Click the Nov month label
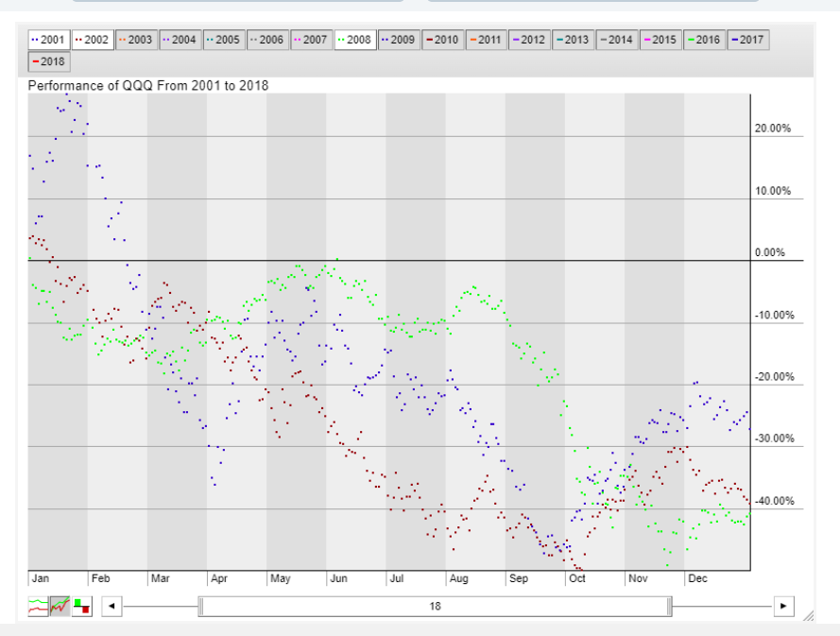Viewport: 840px width, 636px height. click(638, 578)
